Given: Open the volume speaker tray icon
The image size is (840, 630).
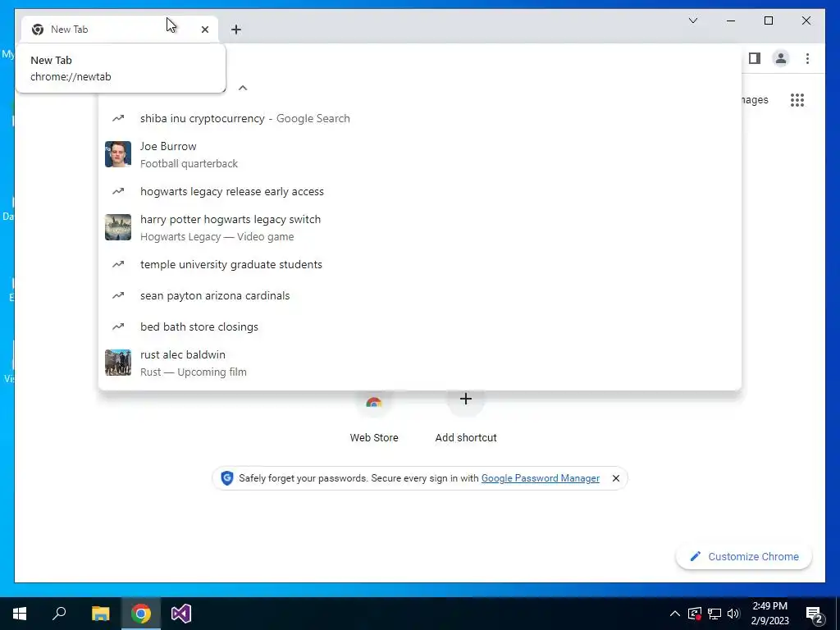Looking at the screenshot, I should [x=733, y=614].
